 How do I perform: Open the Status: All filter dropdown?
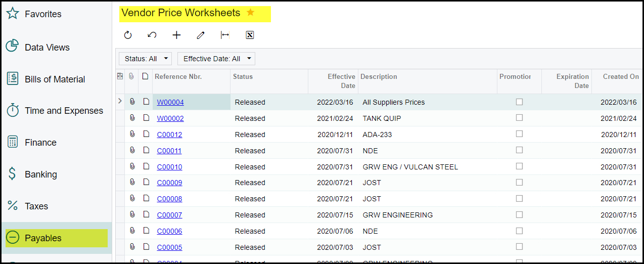click(x=145, y=59)
